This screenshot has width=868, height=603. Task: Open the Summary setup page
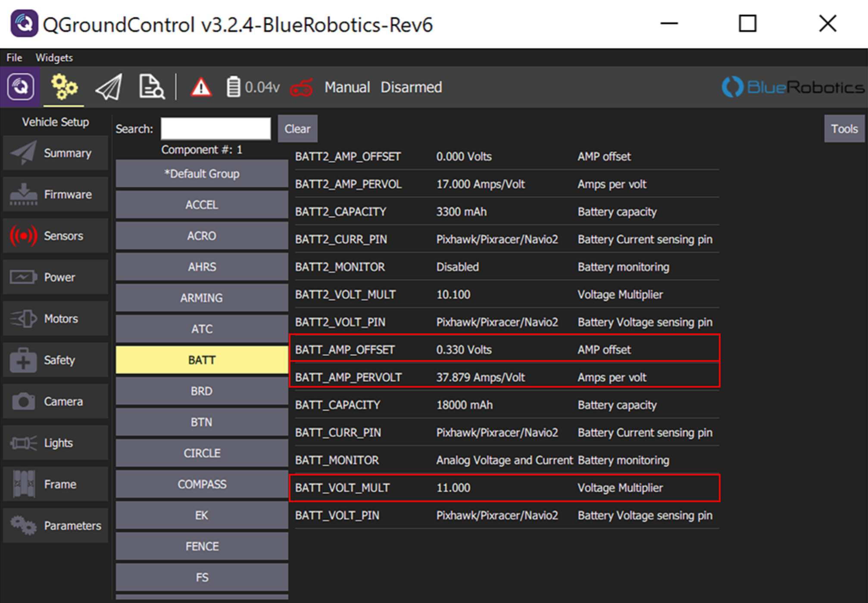(56, 153)
